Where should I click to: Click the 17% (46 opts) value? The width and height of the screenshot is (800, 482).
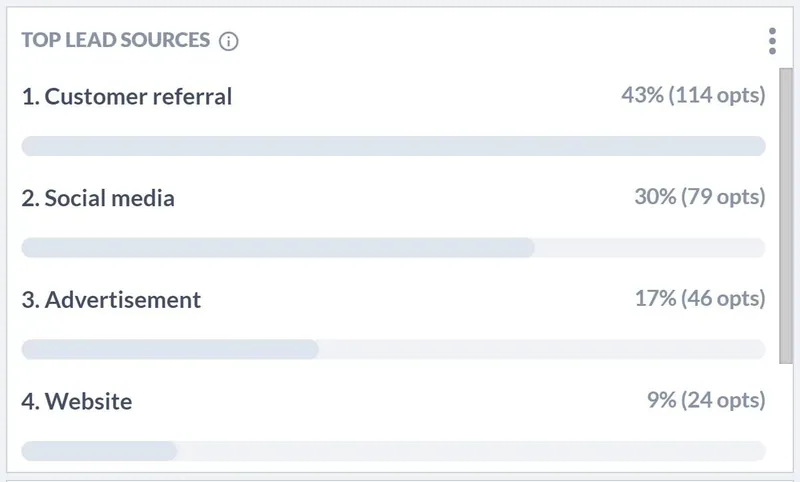point(700,298)
